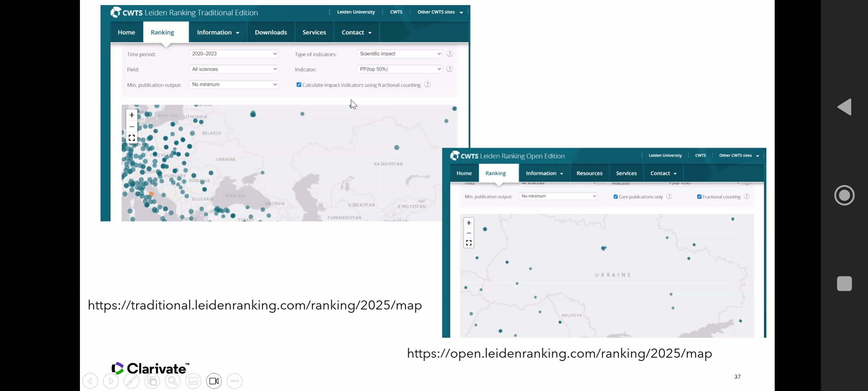Select the pen annotation tool

(x=131, y=381)
